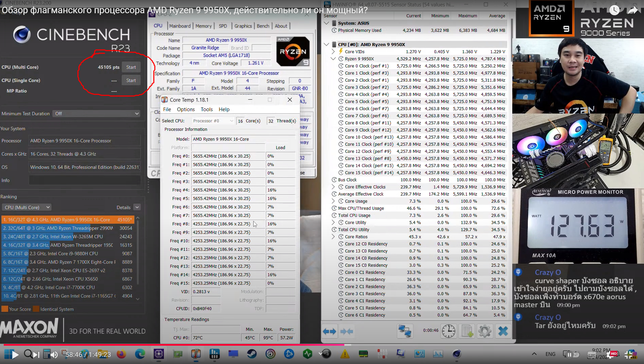Click the yellow warning triangle taskbar icon
The width and height of the screenshot is (644, 364).
(x=345, y=354)
